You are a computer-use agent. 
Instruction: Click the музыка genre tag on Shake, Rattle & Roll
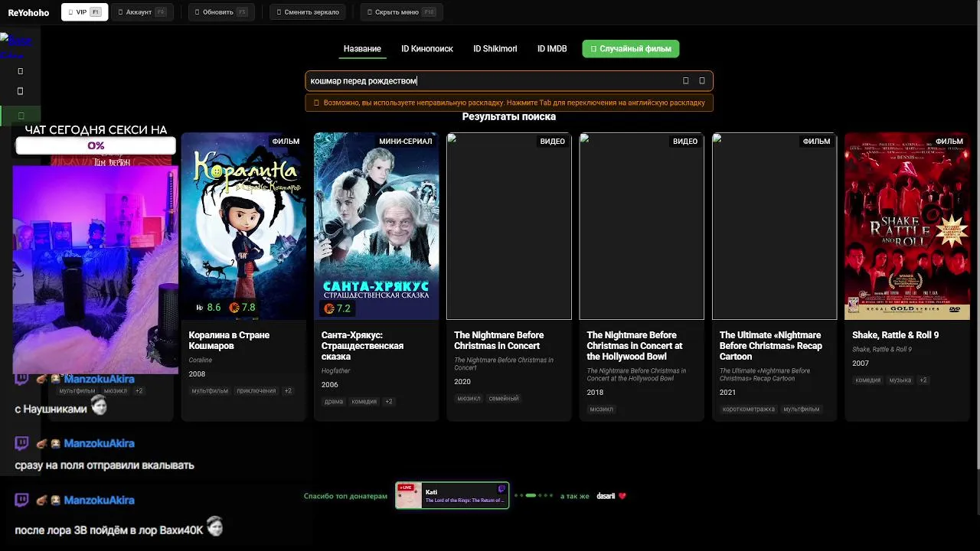[900, 380]
